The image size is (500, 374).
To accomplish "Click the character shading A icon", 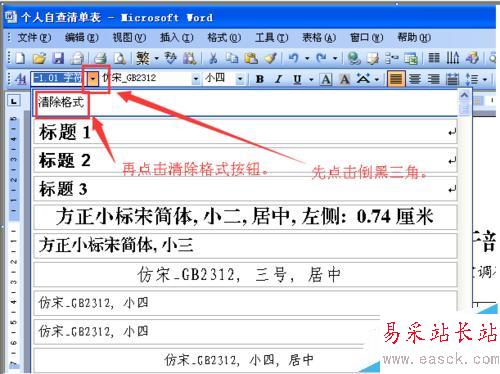I will [x=345, y=79].
